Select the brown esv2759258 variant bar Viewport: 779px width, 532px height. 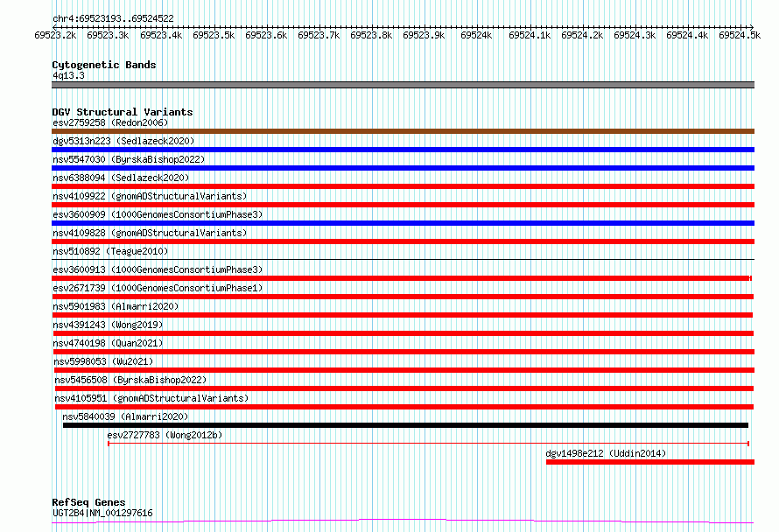pyautogui.click(x=403, y=131)
